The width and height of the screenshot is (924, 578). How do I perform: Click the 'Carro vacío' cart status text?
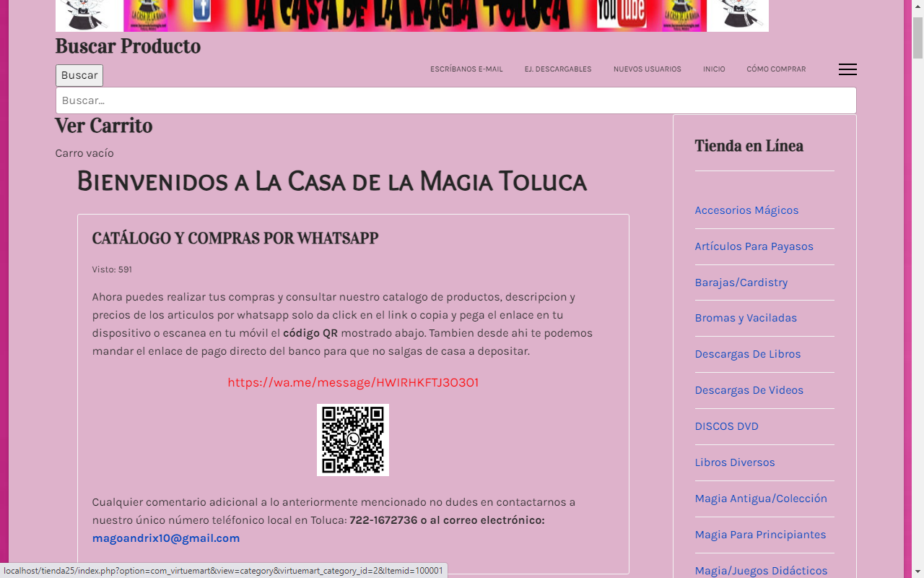tap(84, 153)
